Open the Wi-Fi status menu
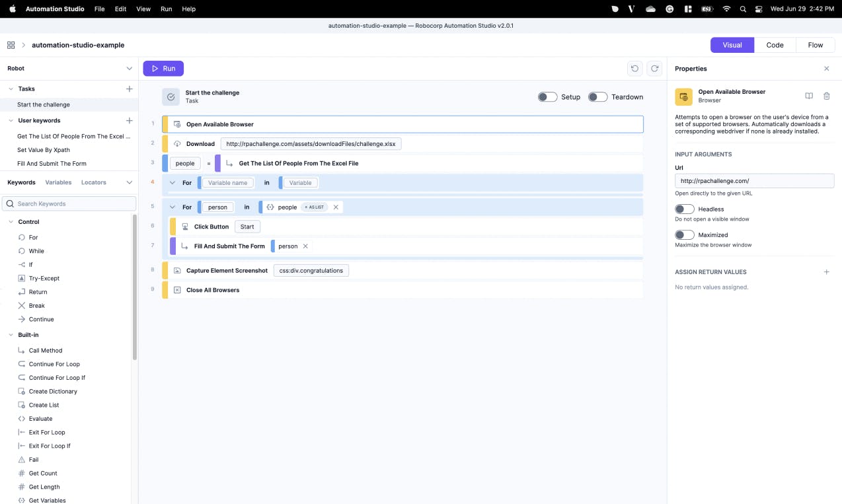842x504 pixels. point(726,9)
